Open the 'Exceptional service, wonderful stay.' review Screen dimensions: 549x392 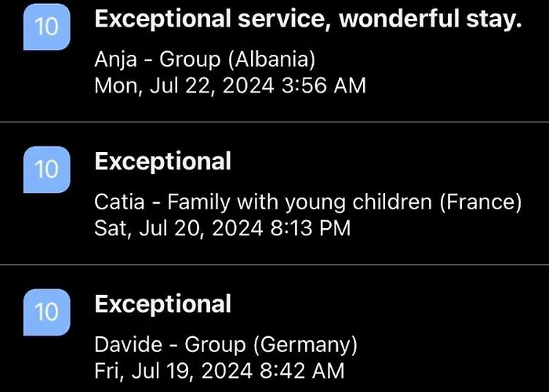click(308, 19)
